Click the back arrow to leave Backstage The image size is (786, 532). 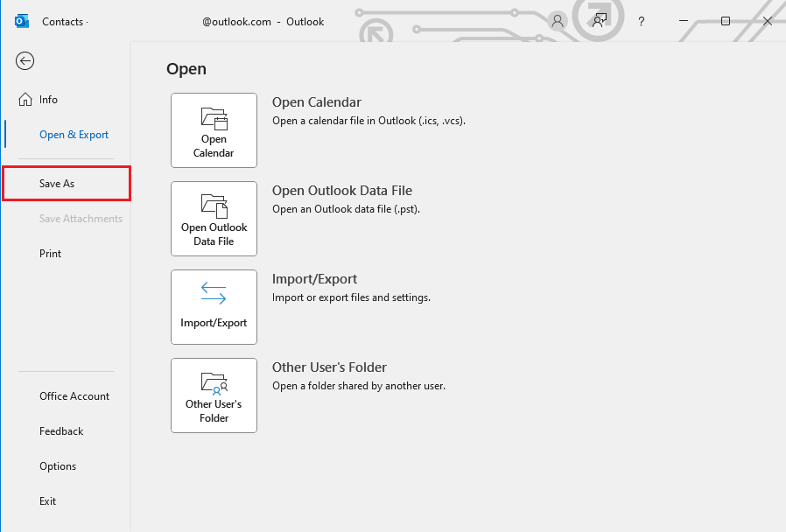click(x=25, y=61)
